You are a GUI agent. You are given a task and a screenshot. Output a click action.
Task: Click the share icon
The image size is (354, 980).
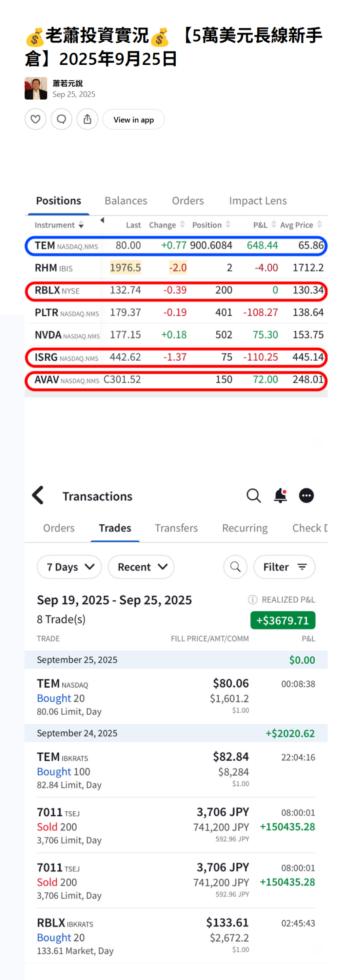click(x=88, y=119)
